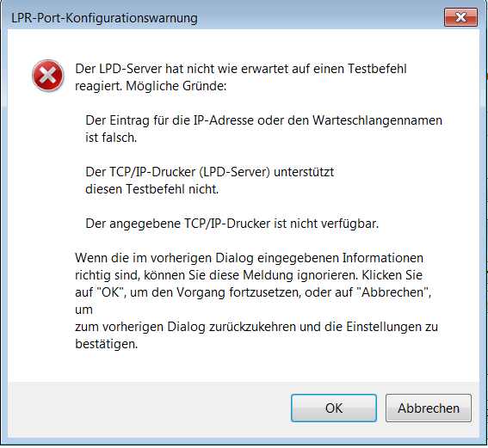The height and width of the screenshot is (448, 488).
Task: Confirm the warning with the OK button
Action: [x=334, y=408]
